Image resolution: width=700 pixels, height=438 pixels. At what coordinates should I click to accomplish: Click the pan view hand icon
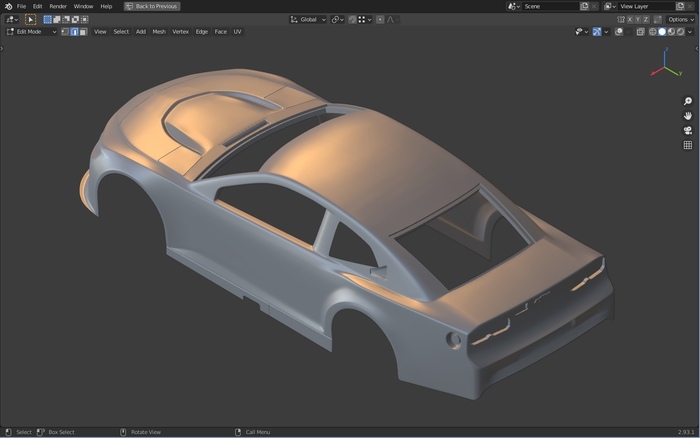point(688,116)
